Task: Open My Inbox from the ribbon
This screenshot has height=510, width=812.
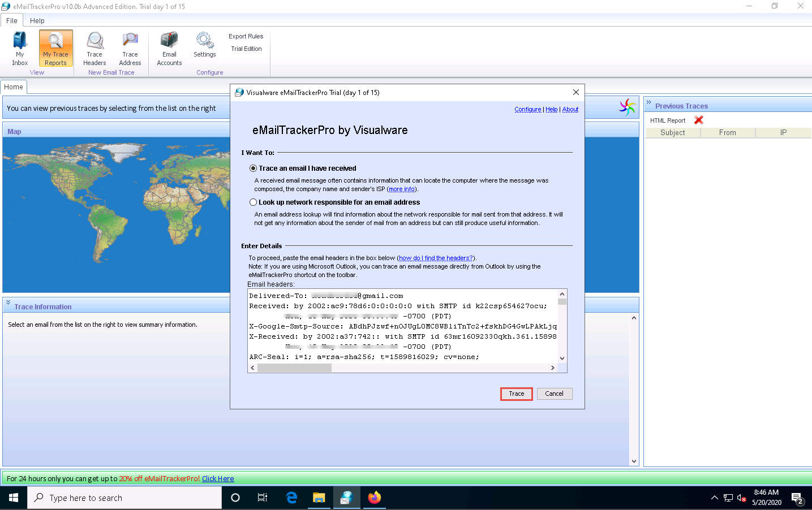Action: 20,49
